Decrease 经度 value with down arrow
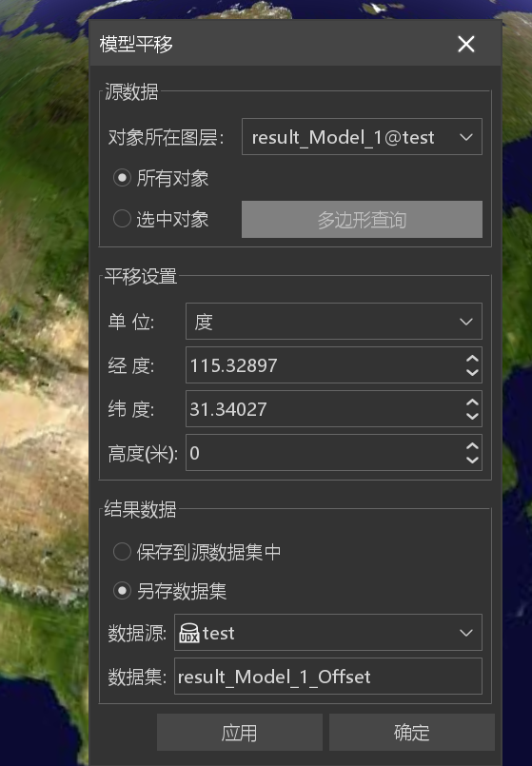This screenshot has height=766, width=532. (472, 372)
